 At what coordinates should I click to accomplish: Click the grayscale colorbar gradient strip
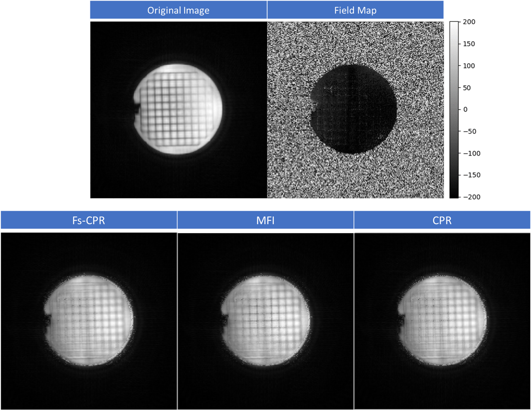click(454, 109)
